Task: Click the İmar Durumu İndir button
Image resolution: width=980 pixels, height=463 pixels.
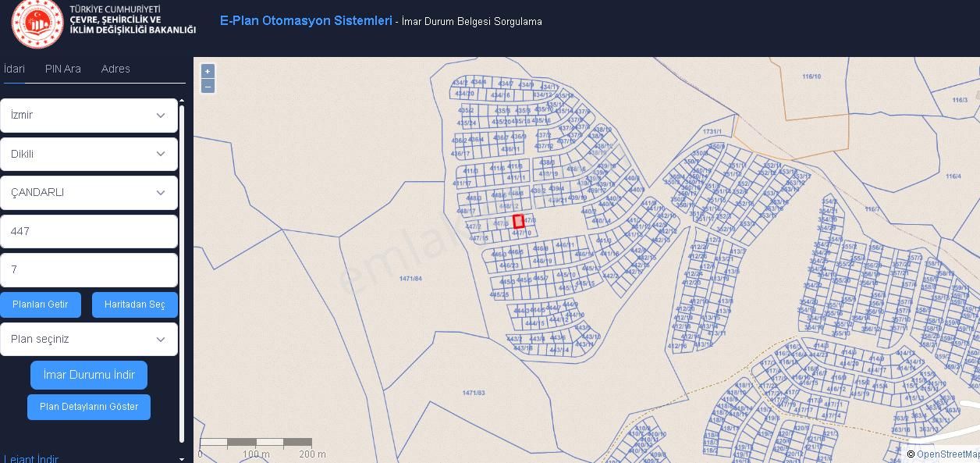Action: click(89, 375)
